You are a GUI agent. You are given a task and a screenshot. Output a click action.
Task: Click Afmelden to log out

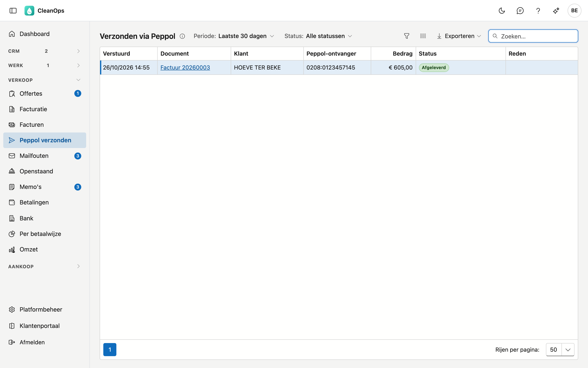coord(45,342)
